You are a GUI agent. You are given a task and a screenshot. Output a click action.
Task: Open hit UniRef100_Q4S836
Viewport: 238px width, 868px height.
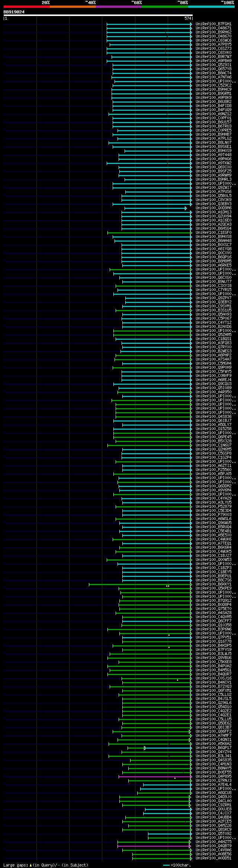point(213,417)
